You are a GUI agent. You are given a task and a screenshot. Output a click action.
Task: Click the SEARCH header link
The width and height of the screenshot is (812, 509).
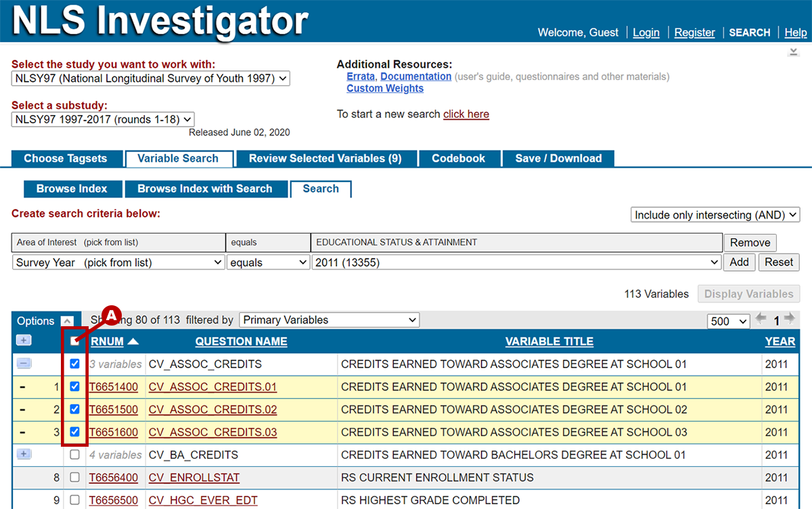pyautogui.click(x=750, y=32)
